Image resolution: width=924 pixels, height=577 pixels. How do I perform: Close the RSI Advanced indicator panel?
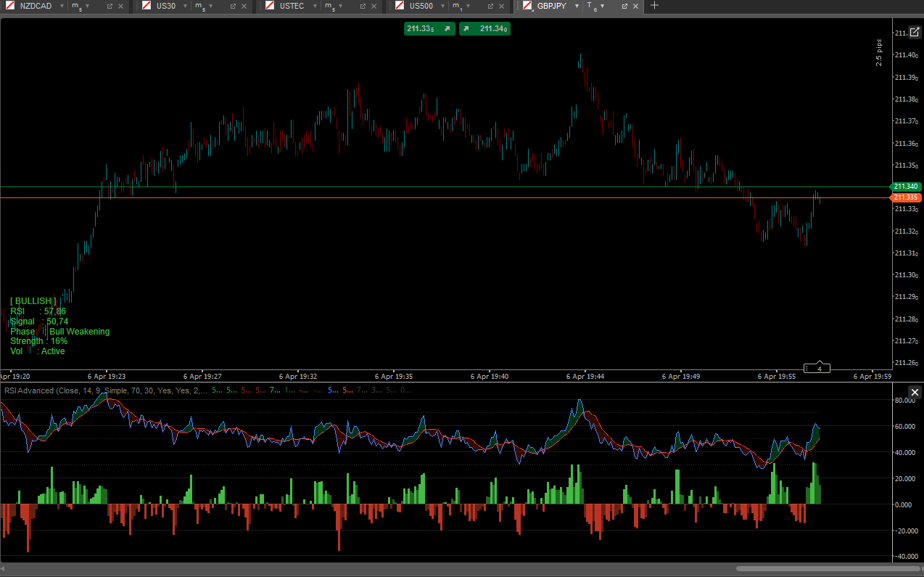coord(915,392)
